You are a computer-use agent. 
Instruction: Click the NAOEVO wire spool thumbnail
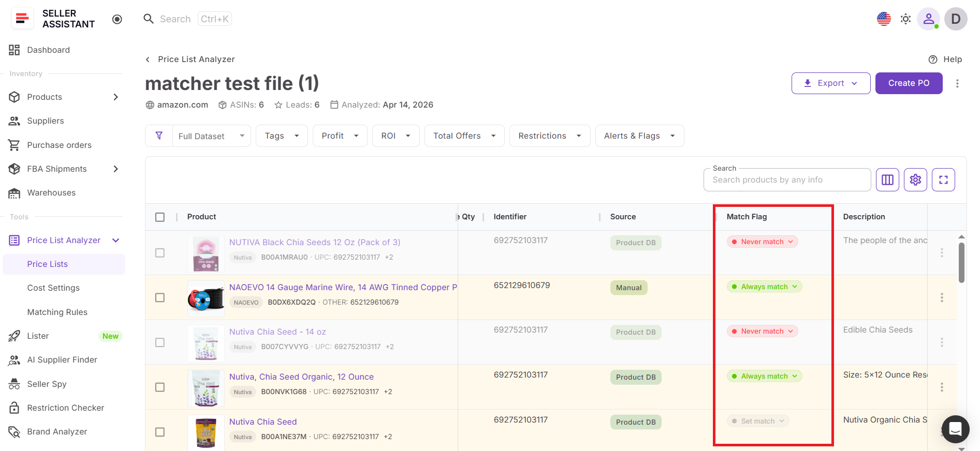(206, 298)
